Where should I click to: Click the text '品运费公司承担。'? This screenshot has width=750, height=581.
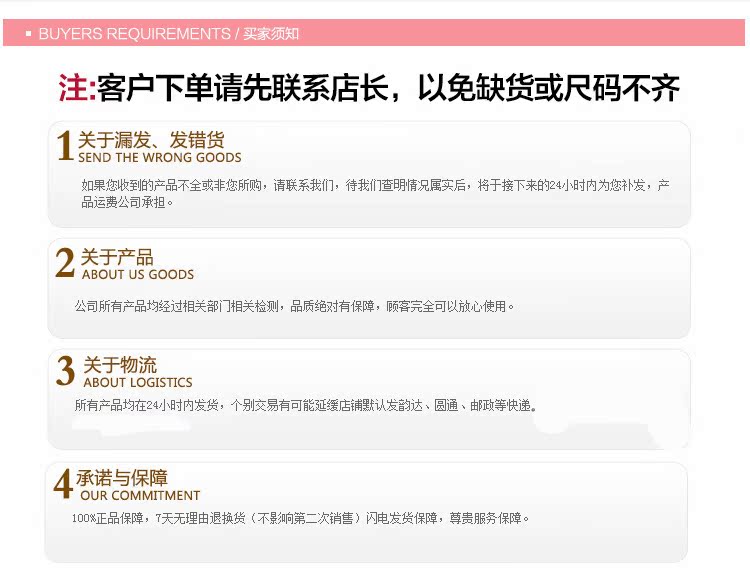[x=127, y=202]
